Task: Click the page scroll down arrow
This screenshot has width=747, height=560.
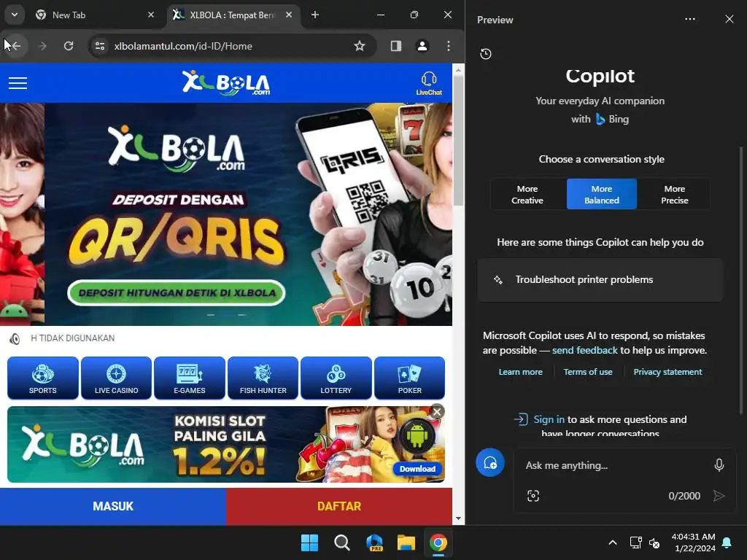Action: click(458, 518)
